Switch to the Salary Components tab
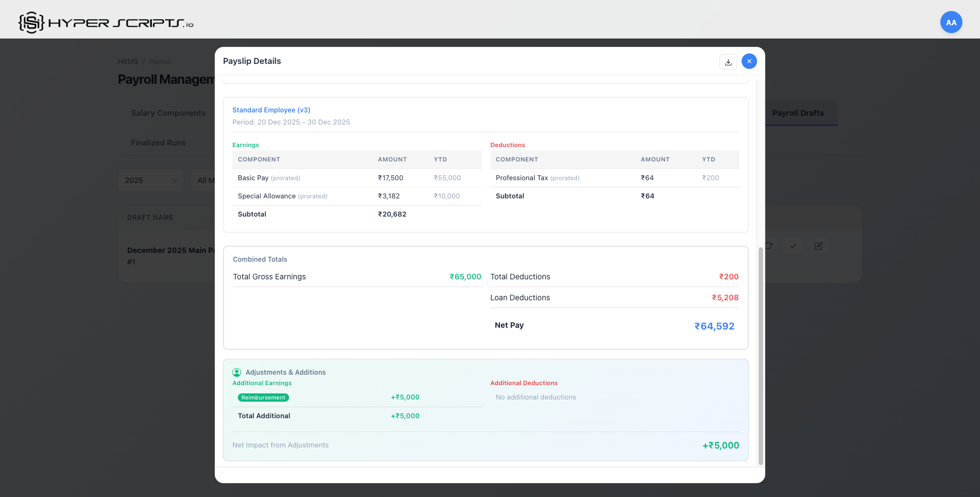This screenshot has width=980, height=497. (x=167, y=113)
